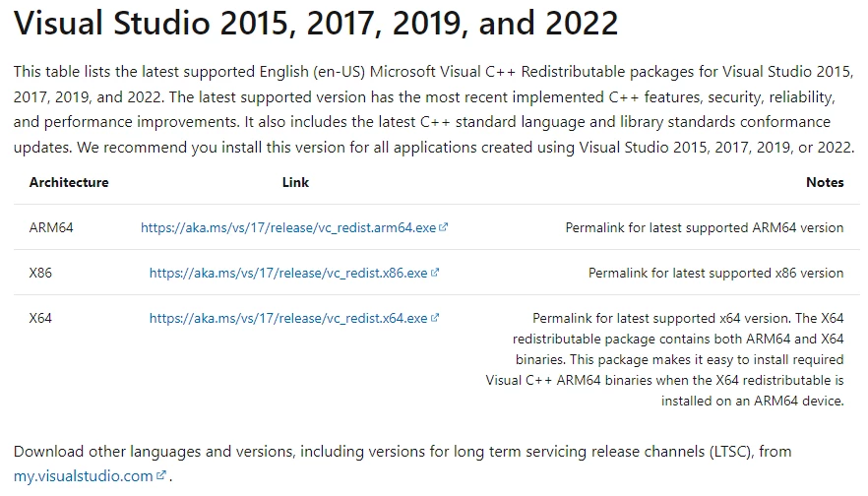Click external-link icon beside x86.exe URL
This screenshot has height=496, width=868.
(435, 273)
